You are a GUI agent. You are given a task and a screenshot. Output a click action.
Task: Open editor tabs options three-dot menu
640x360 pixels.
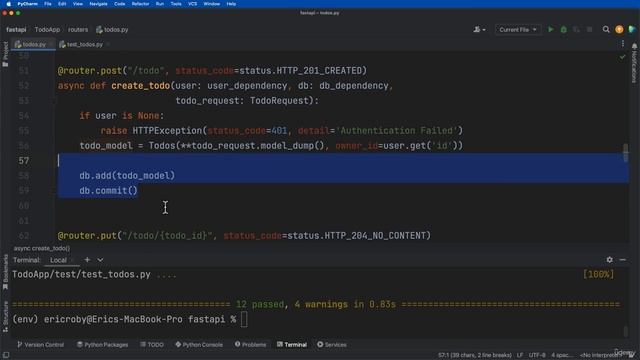(623, 44)
